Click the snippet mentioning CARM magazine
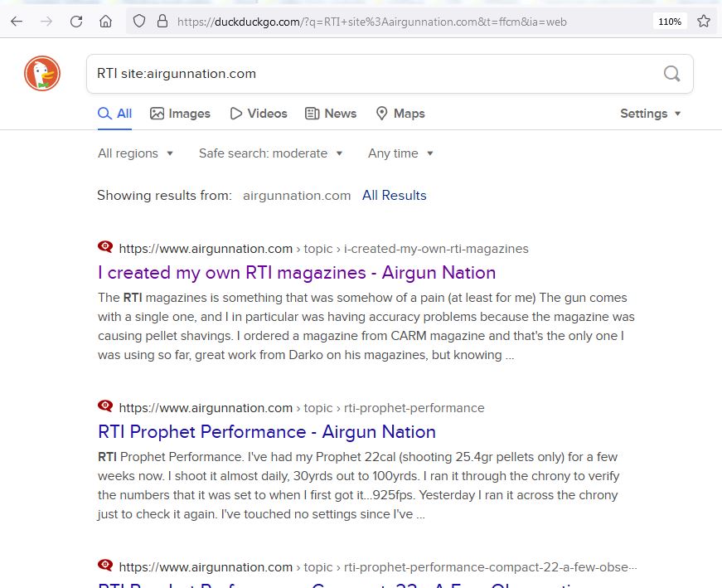Screen dimensions: 722x588 (366, 326)
